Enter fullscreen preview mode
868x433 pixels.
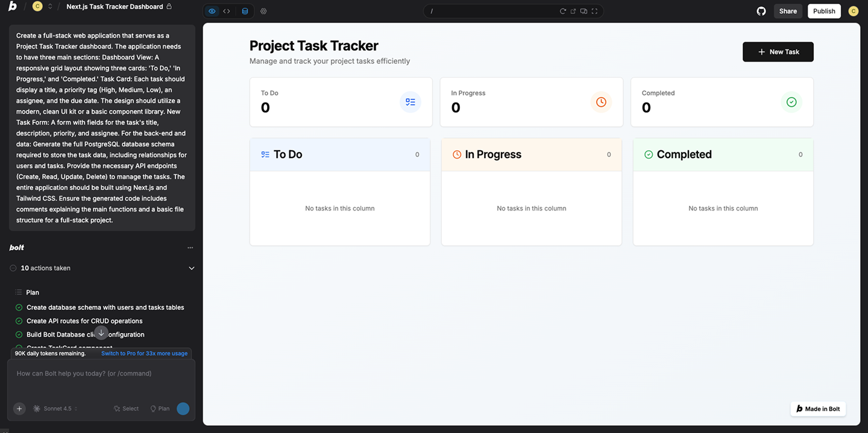point(594,11)
